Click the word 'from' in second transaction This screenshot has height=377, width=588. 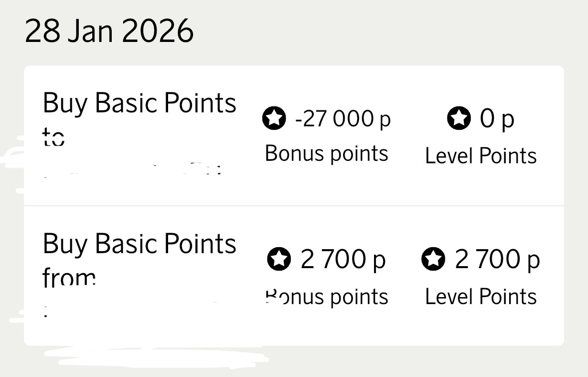click(69, 277)
